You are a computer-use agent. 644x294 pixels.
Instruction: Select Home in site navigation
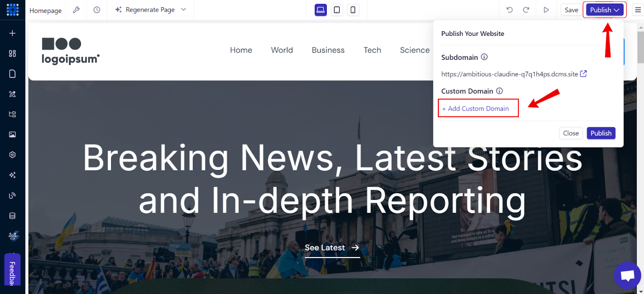pos(241,50)
